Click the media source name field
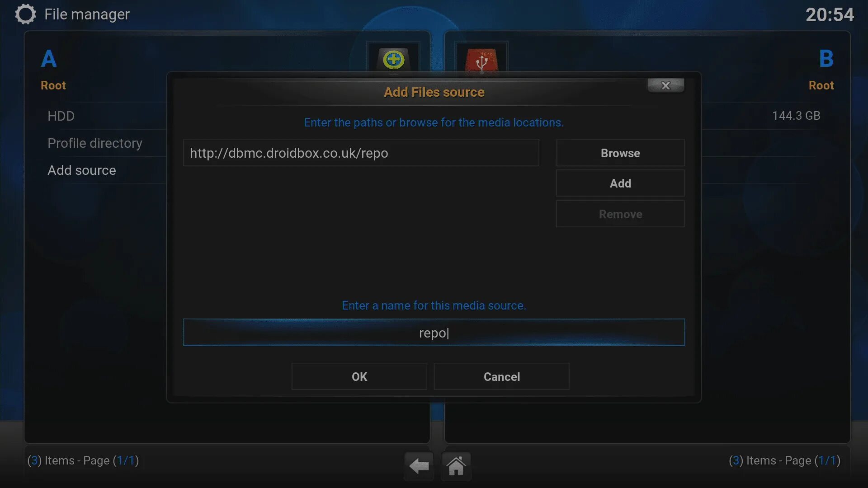This screenshot has width=868, height=488. (434, 333)
